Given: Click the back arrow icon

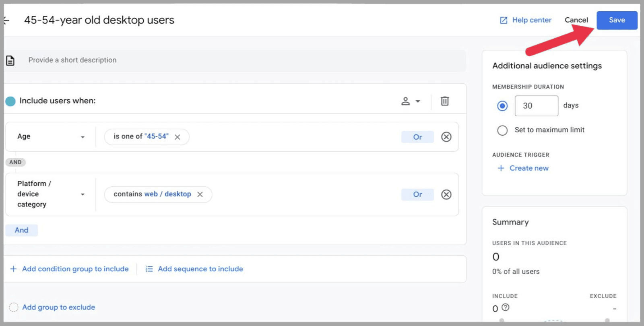Looking at the screenshot, I should (6, 20).
